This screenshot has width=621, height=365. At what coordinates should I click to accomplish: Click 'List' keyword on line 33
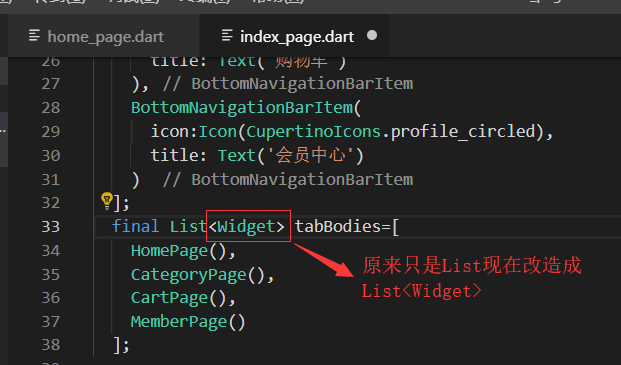click(x=188, y=226)
